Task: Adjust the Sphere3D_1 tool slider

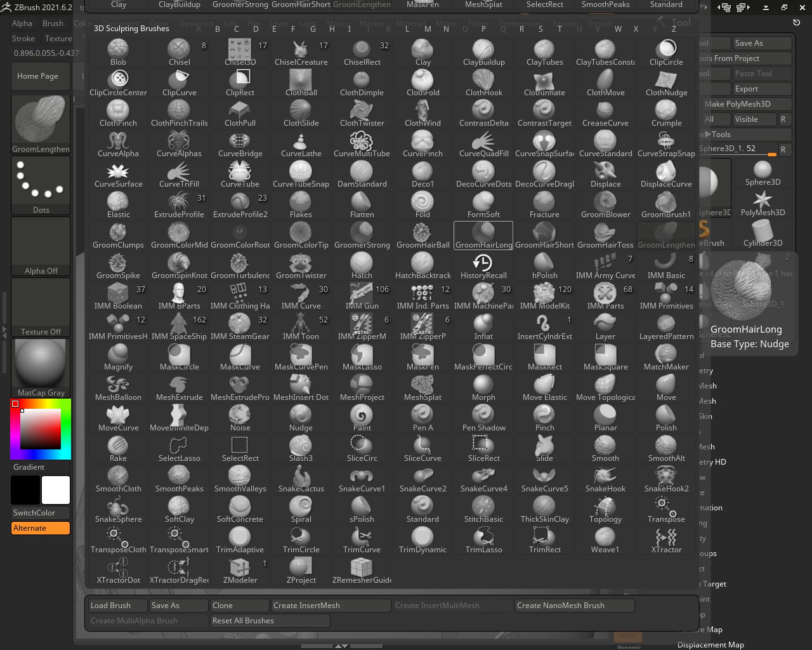Action: coord(737,149)
